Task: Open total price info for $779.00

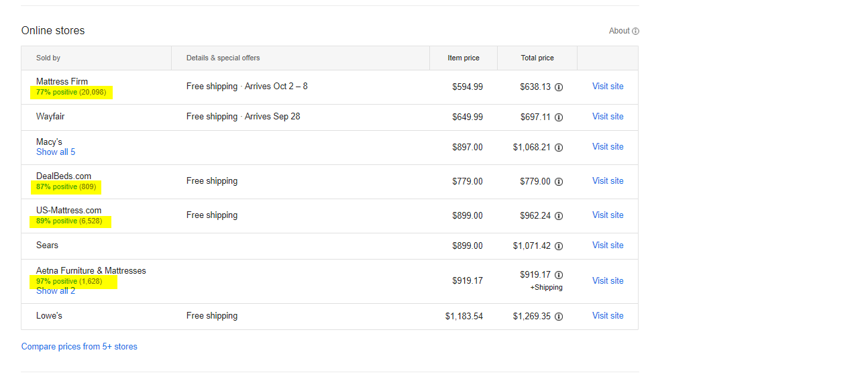Action: click(559, 182)
